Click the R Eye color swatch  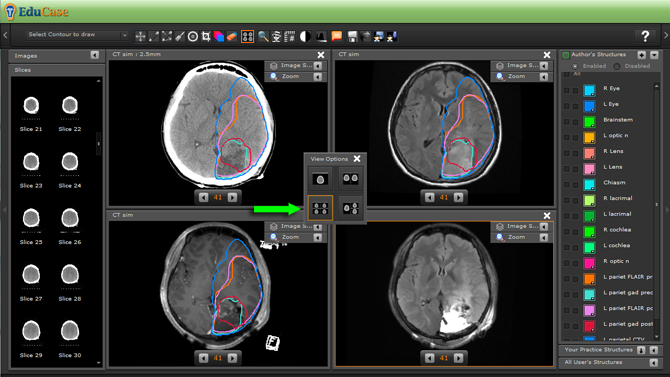589,90
